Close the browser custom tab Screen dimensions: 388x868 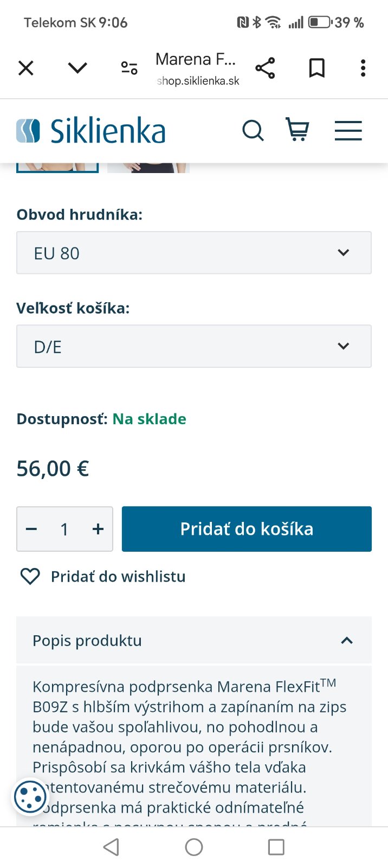pos(26,68)
